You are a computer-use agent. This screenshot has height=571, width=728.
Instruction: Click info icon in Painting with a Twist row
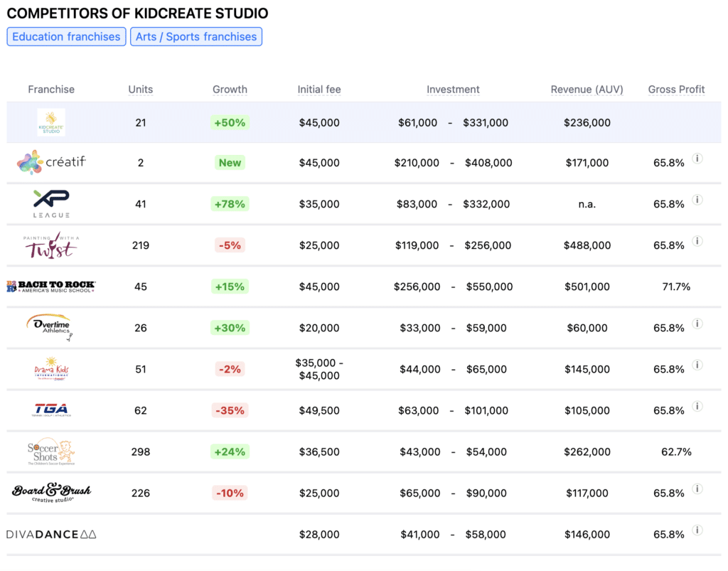(x=697, y=241)
